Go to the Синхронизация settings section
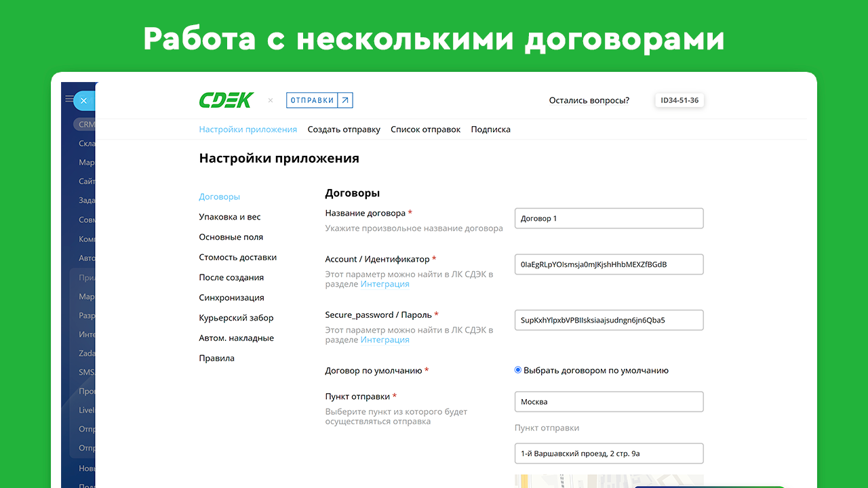Screen dimensions: 868x488 pos(231,298)
